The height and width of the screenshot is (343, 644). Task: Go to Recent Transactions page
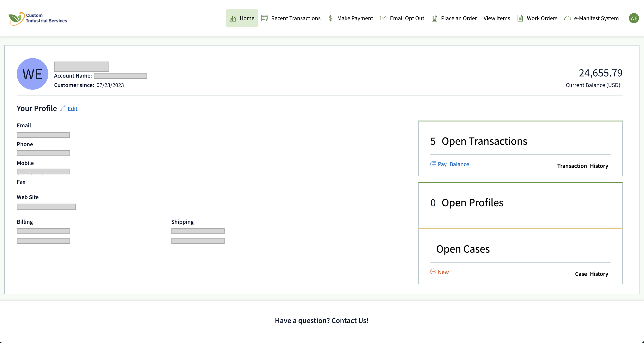tap(295, 18)
